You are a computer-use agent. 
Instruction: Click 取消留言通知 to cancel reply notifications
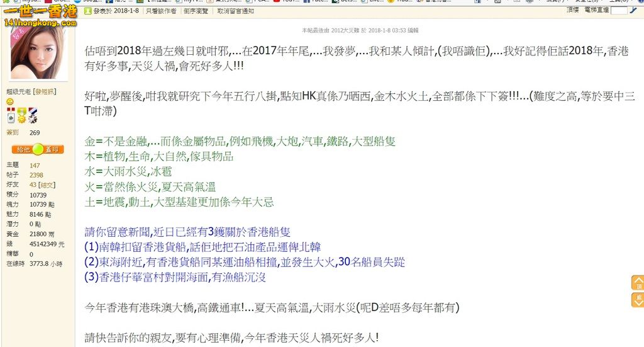pos(236,11)
